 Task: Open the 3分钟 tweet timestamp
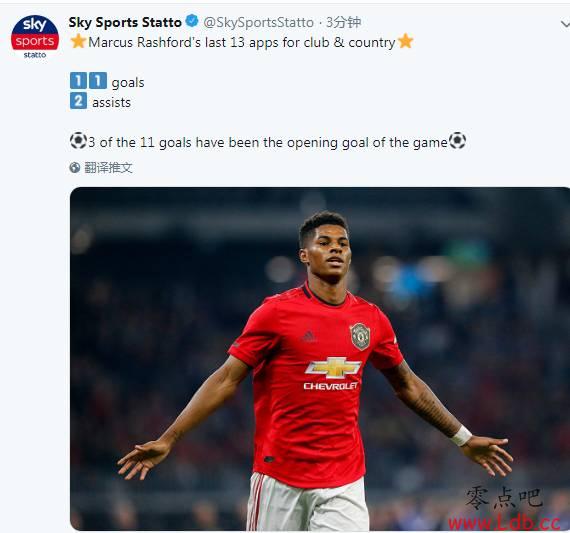[x=343, y=23]
